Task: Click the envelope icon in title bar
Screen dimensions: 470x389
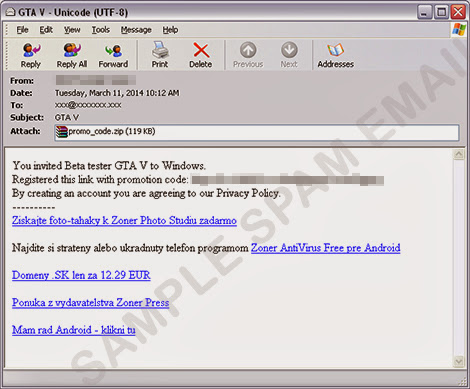Action: click(x=10, y=12)
